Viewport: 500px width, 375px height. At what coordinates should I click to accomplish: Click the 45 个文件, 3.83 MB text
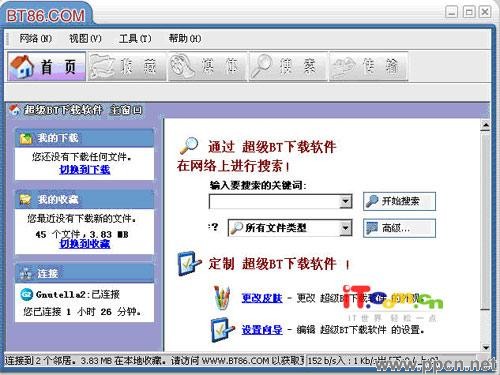82,234
